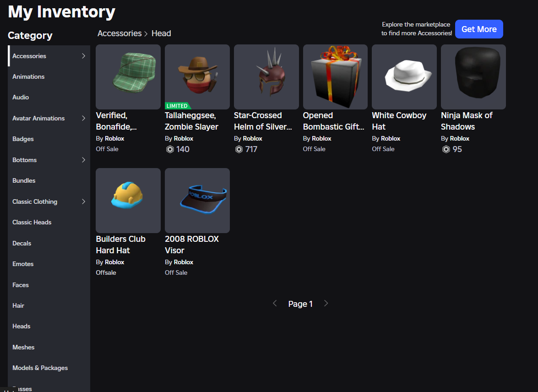Select the Decals category
This screenshot has height=392, width=538.
click(x=22, y=243)
